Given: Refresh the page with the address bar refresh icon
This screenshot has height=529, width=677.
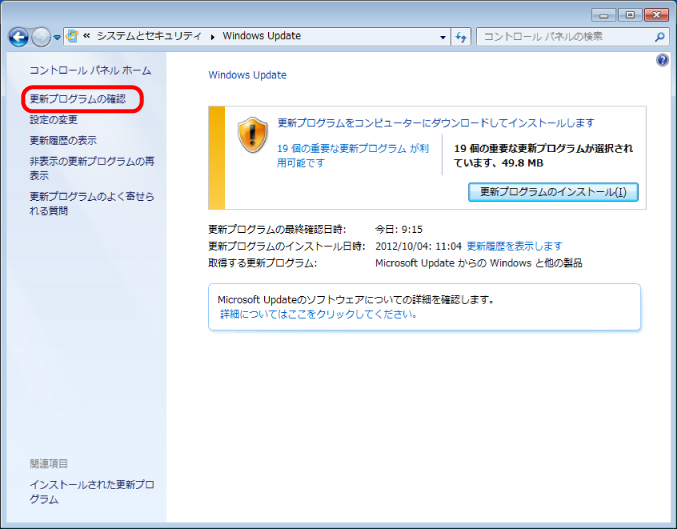Looking at the screenshot, I should (461, 37).
